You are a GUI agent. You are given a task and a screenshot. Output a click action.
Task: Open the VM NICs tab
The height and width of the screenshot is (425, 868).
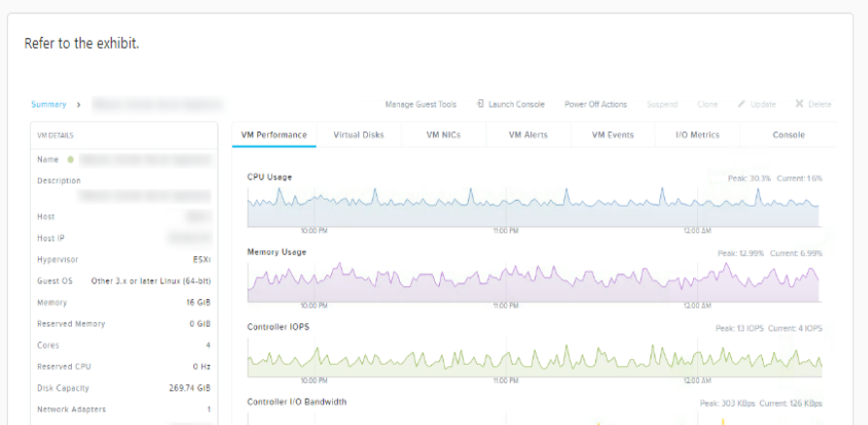click(443, 135)
